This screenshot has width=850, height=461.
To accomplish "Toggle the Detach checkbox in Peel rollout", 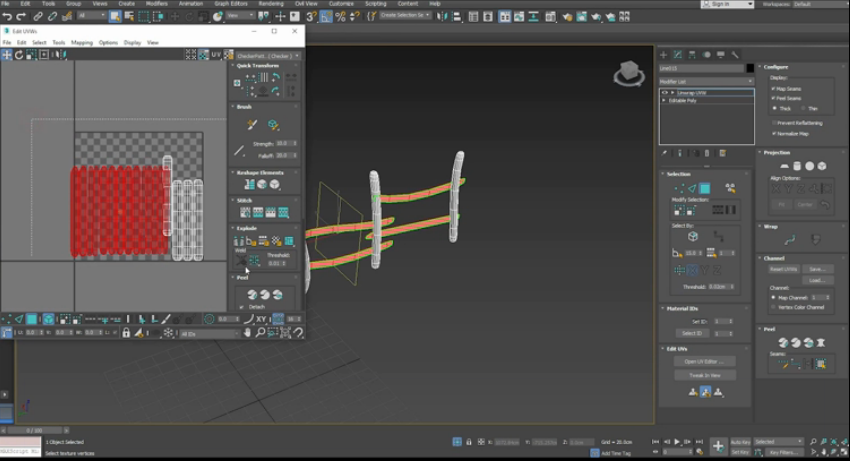I will click(242, 307).
